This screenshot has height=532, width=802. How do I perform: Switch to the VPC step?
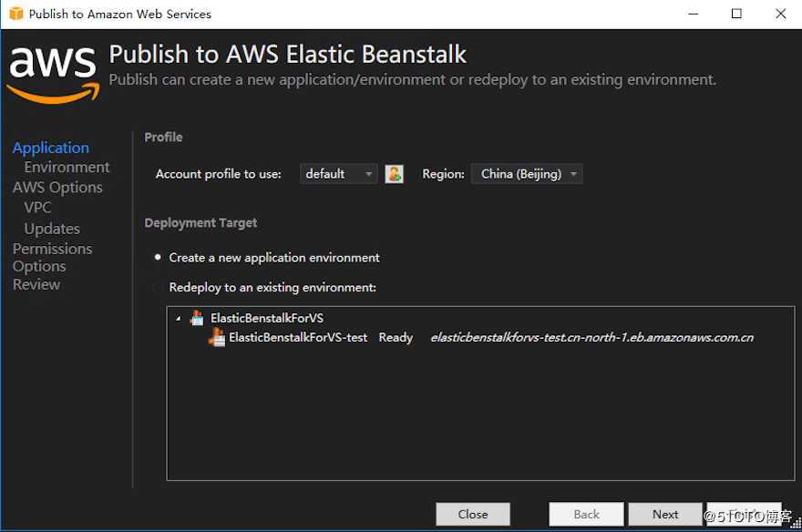click(x=38, y=208)
